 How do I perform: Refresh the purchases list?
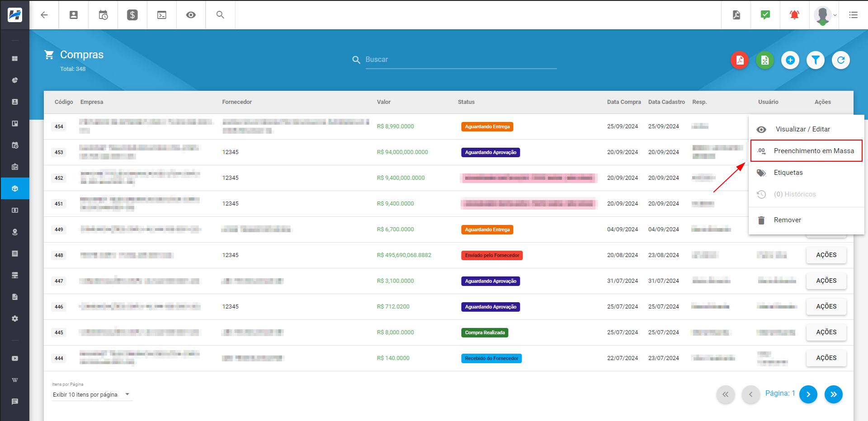coord(841,60)
